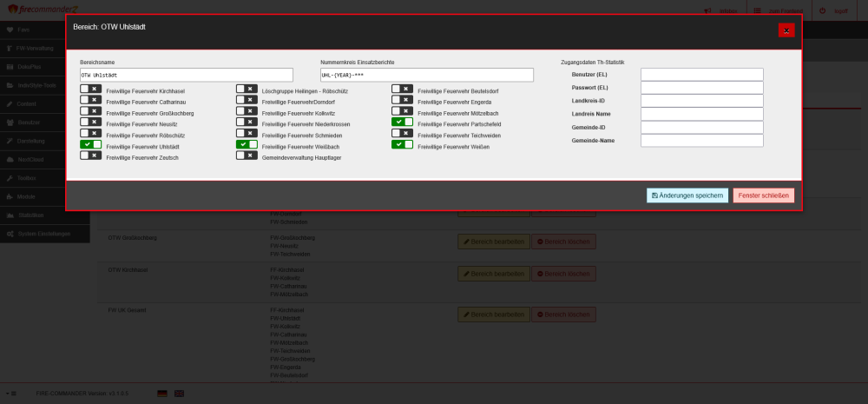Click the Infobox megaphone icon
This screenshot has height=404, width=868.
(708, 11)
